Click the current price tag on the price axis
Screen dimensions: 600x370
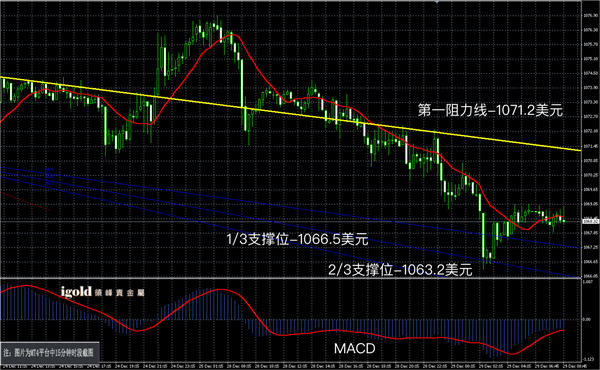pyautogui.click(x=590, y=221)
